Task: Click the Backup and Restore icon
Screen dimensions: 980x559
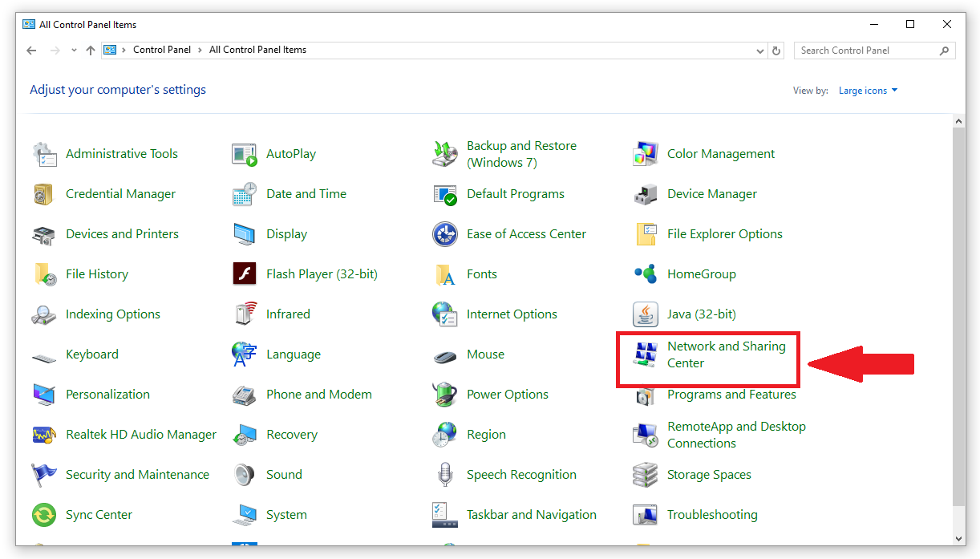Action: pyautogui.click(x=445, y=154)
